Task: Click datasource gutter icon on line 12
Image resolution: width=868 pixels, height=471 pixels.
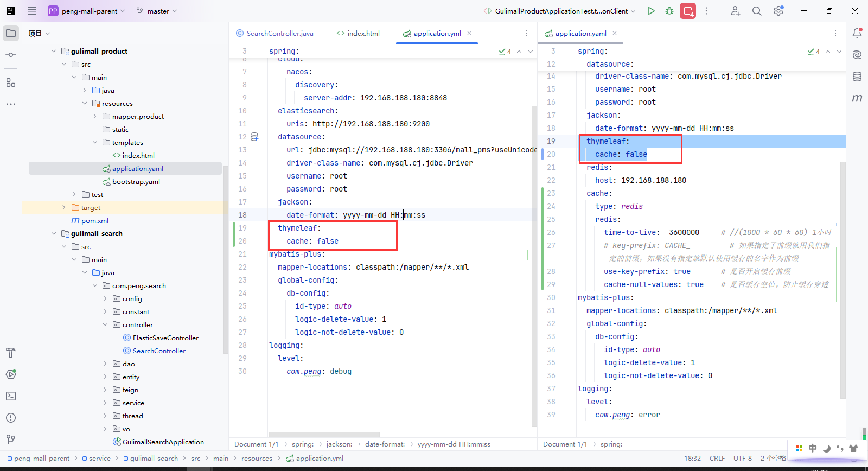Action: click(254, 137)
